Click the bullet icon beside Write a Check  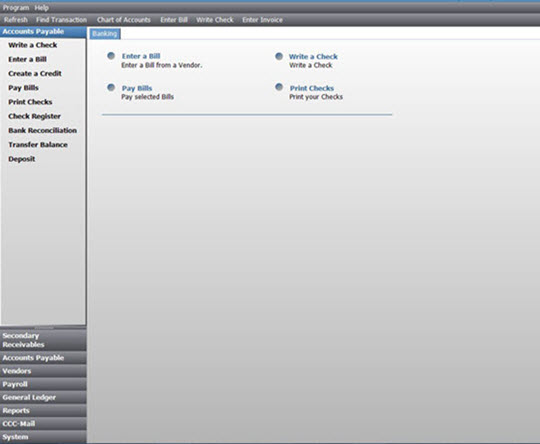(279, 56)
